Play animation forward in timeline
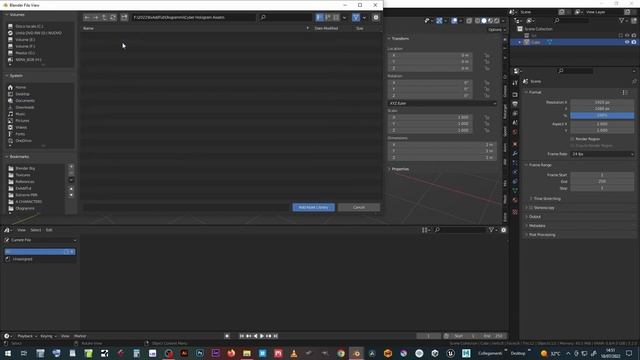This screenshot has width=640, height=360. pos(262,336)
